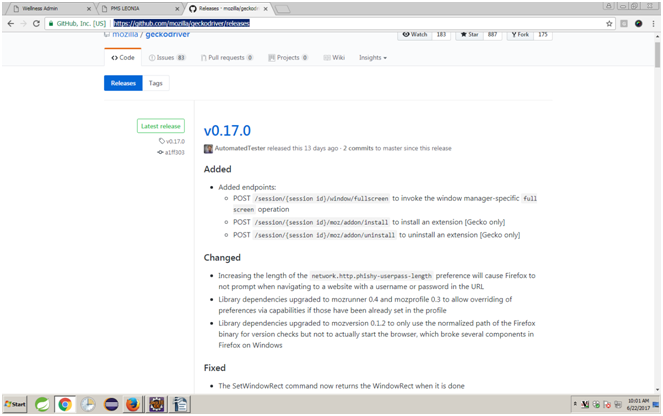Open the green leaf Spring app in taskbar
The height and width of the screenshot is (416, 663).
(x=42, y=405)
